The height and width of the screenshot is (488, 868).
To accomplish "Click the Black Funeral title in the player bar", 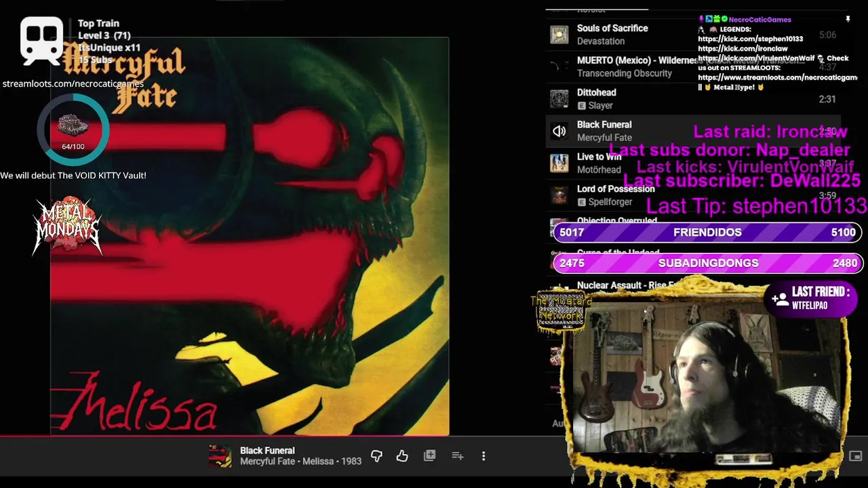I will (x=267, y=451).
